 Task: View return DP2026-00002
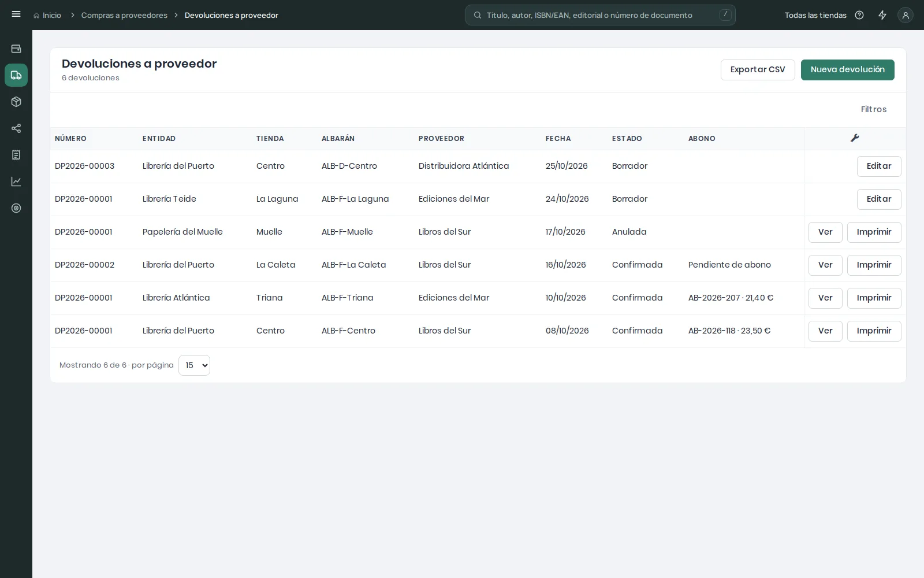(825, 265)
